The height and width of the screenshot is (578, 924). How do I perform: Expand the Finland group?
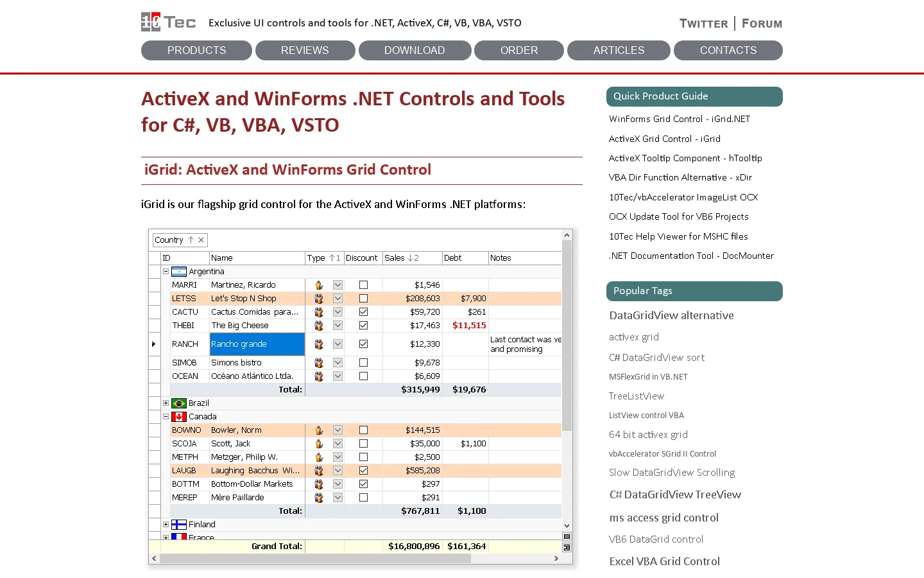[x=166, y=525]
